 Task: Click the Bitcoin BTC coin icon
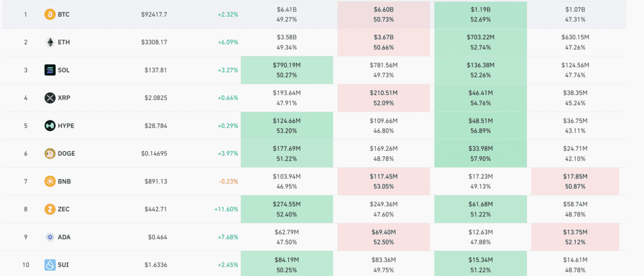49,14
